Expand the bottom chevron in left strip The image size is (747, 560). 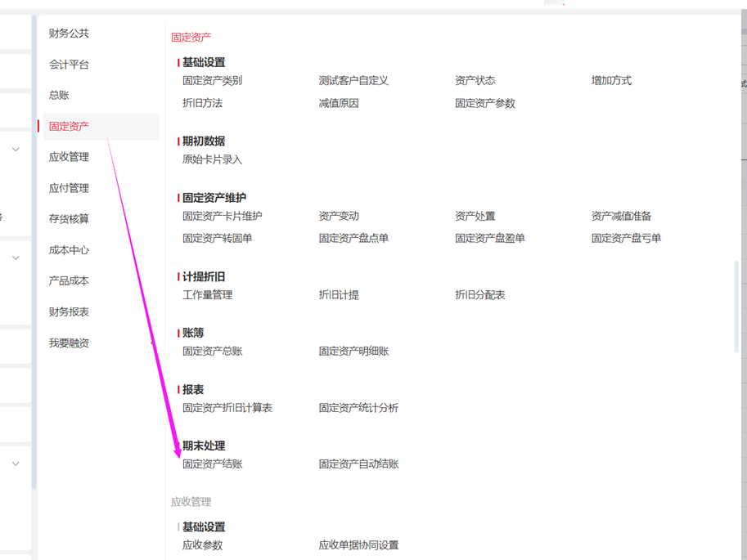[16, 464]
